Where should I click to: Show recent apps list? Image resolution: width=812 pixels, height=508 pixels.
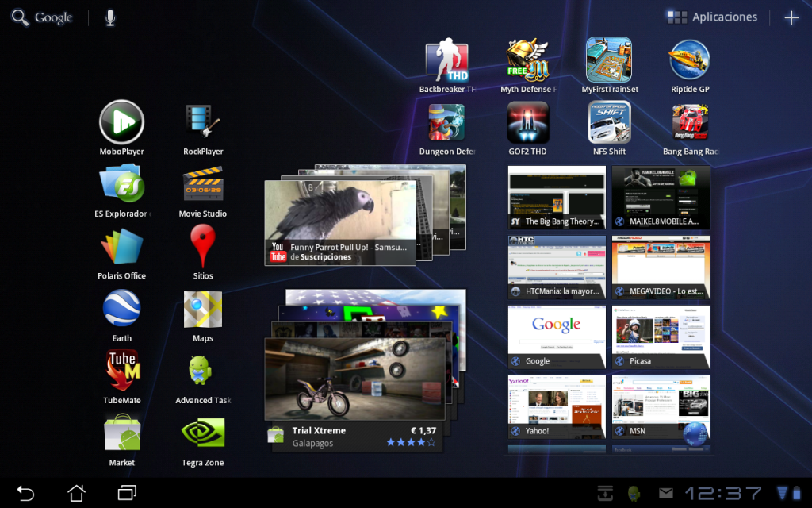[x=127, y=493]
